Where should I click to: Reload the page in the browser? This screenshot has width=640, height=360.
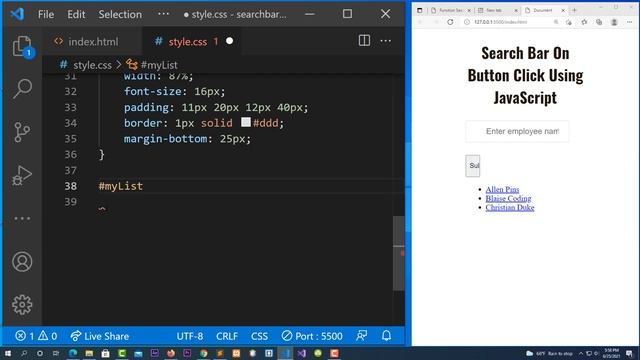pyautogui.click(x=450, y=22)
